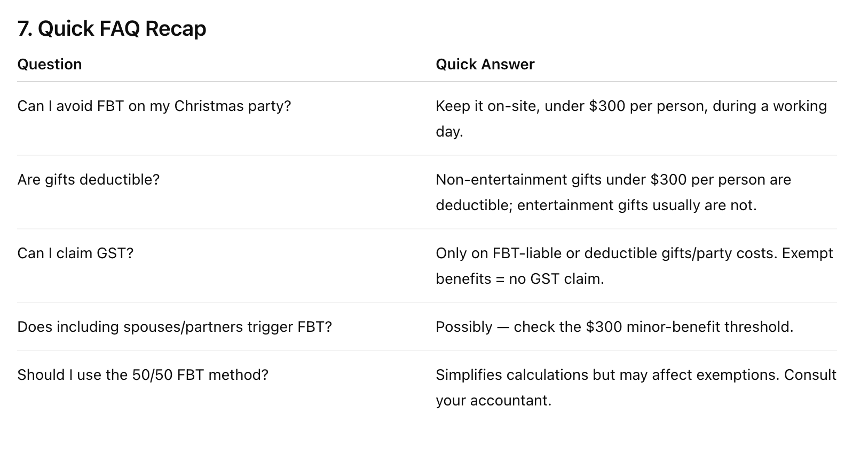Click "entertainment gifts usually are not" text

point(636,205)
